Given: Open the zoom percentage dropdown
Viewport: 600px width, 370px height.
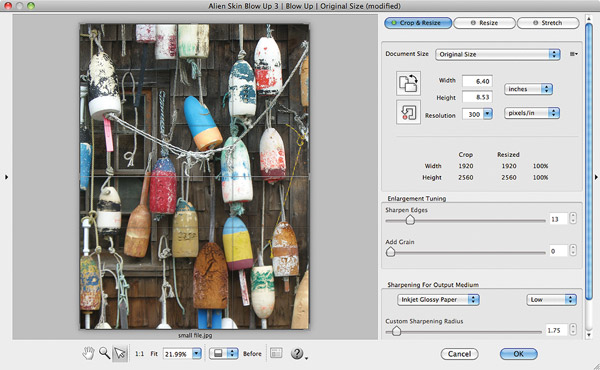Looking at the screenshot, I should click(196, 354).
